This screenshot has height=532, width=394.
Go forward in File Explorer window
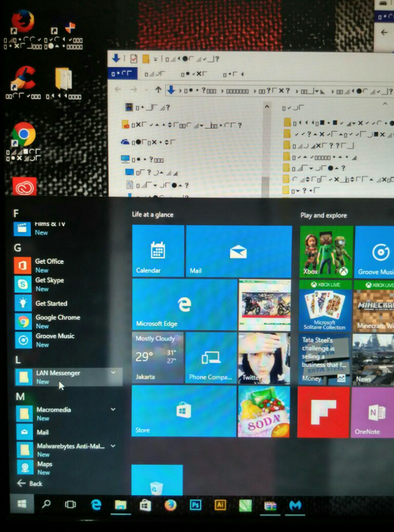point(133,89)
